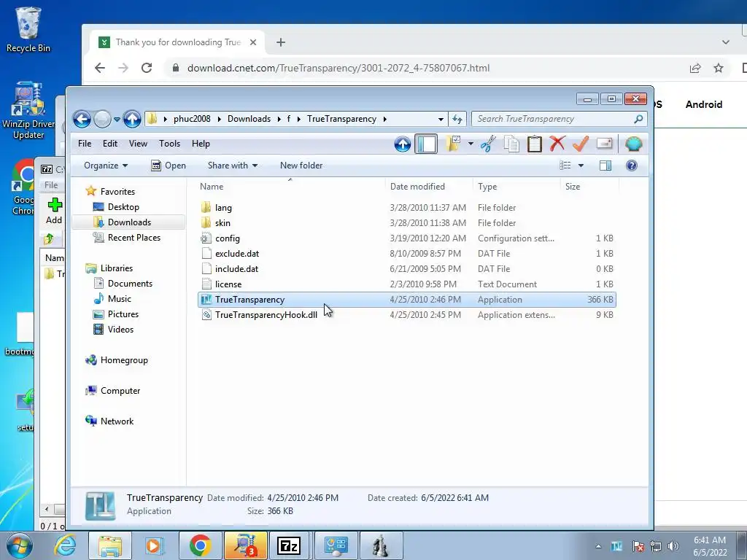
Task: Click the Paste clipboard icon
Action: tap(535, 144)
